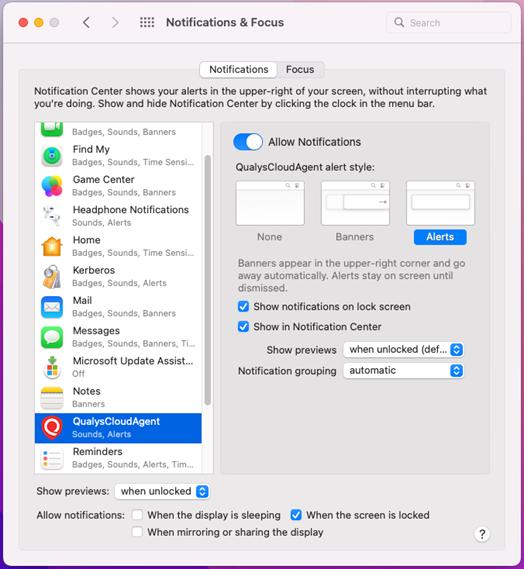Switch to the Focus tab
Screen dimensions: 524x569
tap(300, 69)
